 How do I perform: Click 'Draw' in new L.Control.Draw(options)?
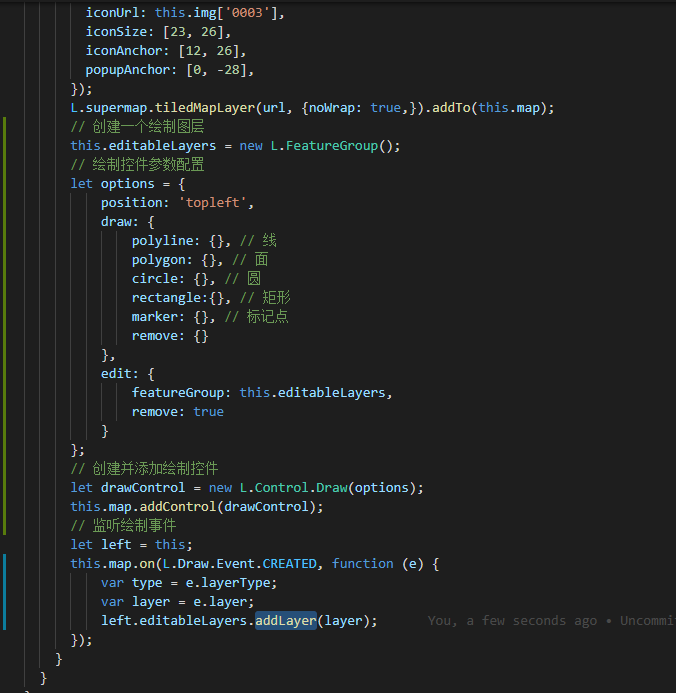(x=332, y=487)
